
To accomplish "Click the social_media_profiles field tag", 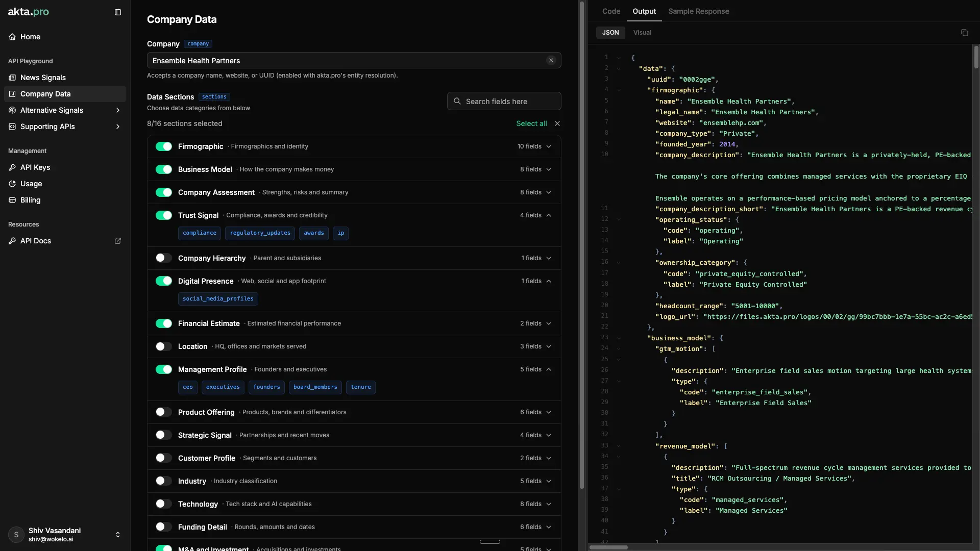I will click(x=218, y=299).
